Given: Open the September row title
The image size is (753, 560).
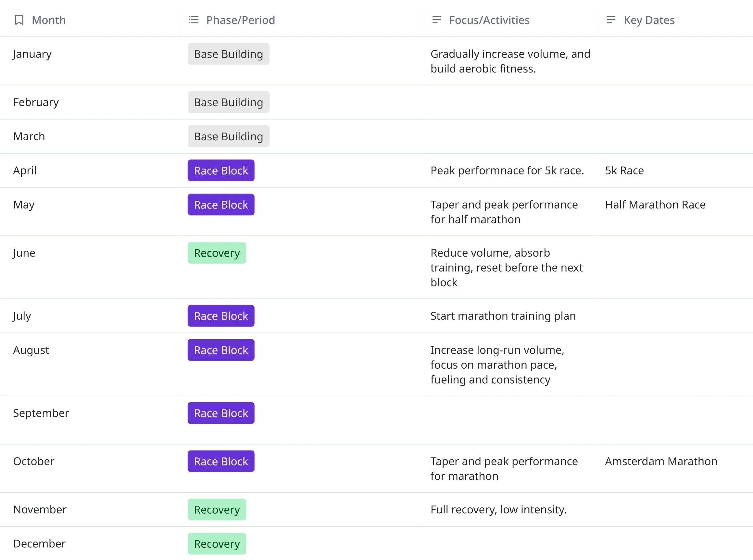Looking at the screenshot, I should (41, 413).
